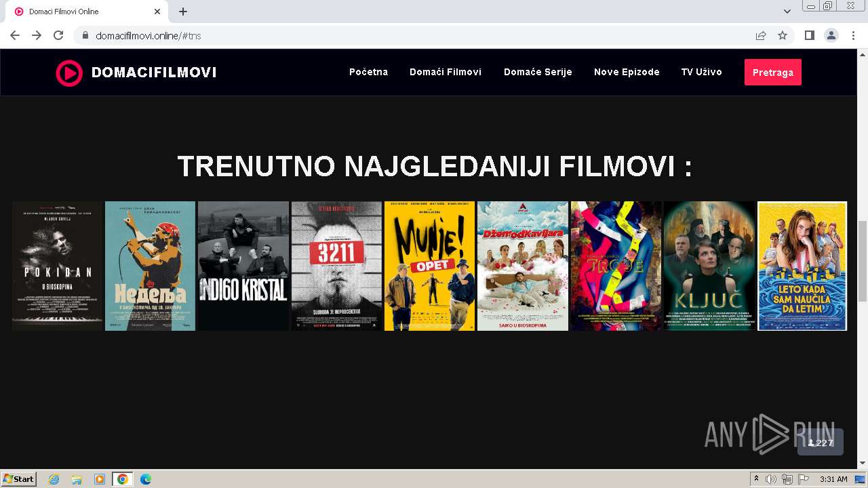
Task: Select the Domaci Filmovi Online tab
Action: [x=85, y=12]
